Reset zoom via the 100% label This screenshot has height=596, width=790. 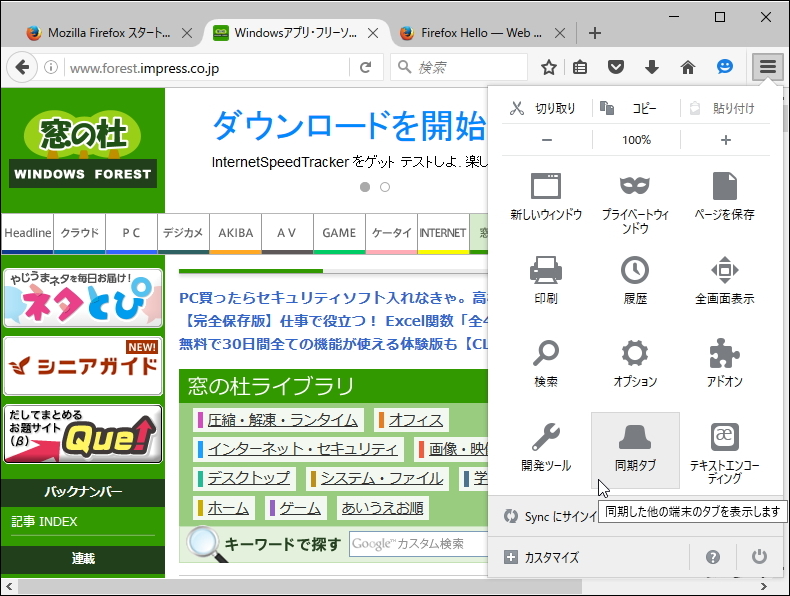[636, 140]
